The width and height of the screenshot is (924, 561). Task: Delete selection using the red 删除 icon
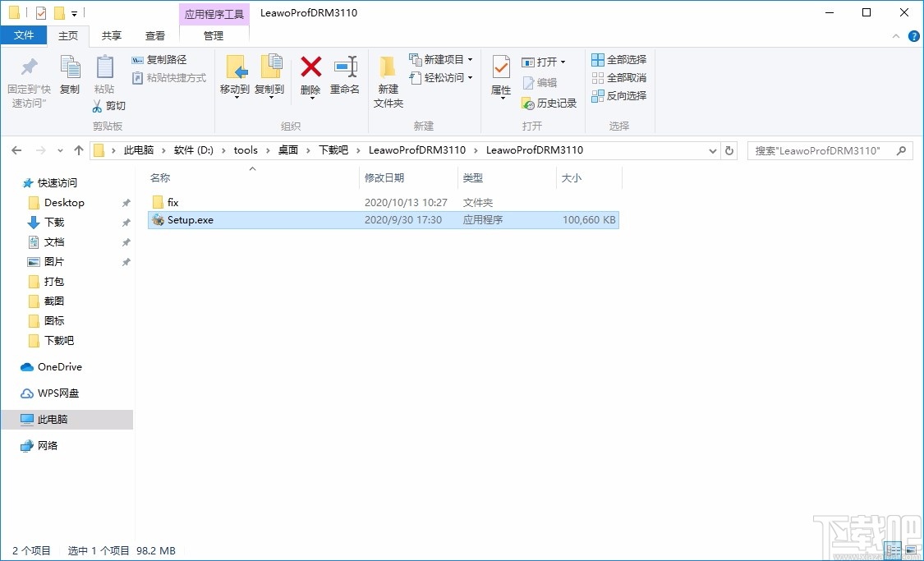[x=310, y=70]
